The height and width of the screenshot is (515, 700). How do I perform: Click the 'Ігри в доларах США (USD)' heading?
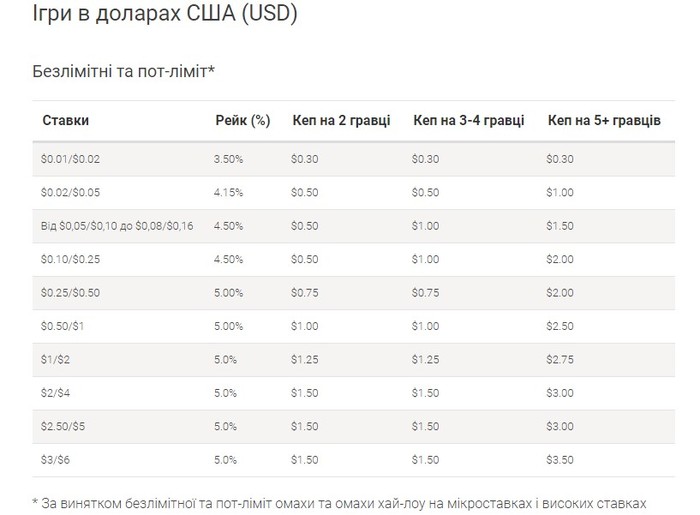coord(165,13)
